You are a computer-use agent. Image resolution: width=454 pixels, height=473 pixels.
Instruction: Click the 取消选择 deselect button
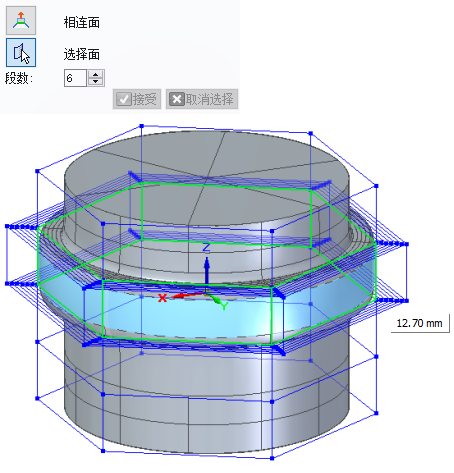[x=202, y=99]
